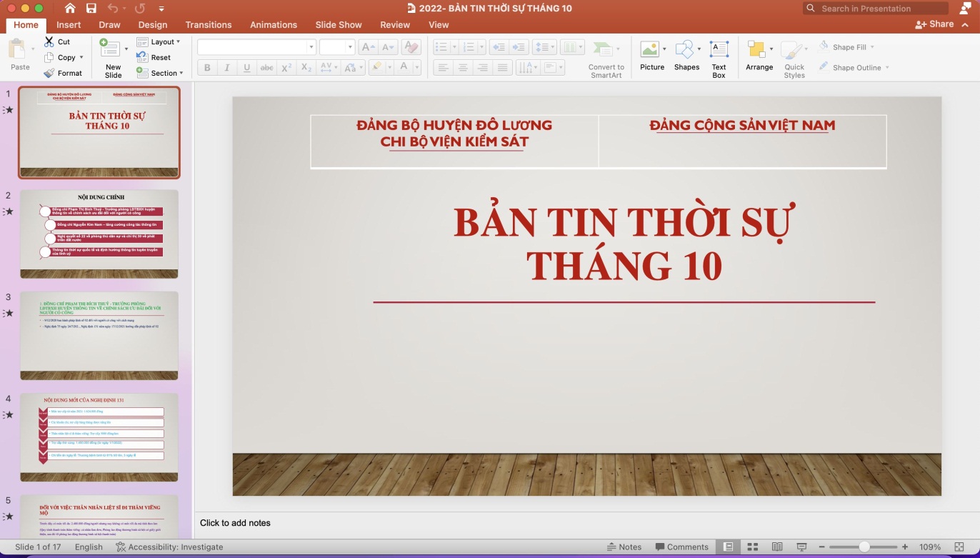Toggle Strikethrough text
Screen dimensions: 980x558
266,68
